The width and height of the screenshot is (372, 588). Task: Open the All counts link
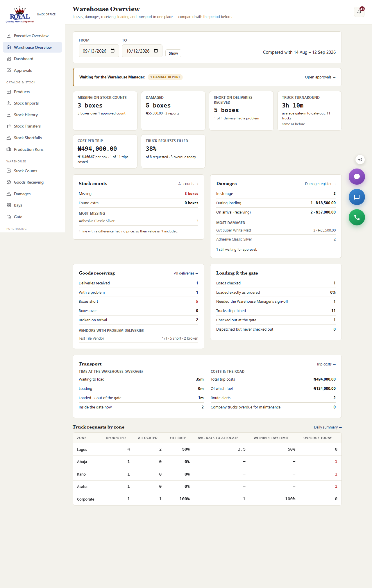[x=188, y=184]
